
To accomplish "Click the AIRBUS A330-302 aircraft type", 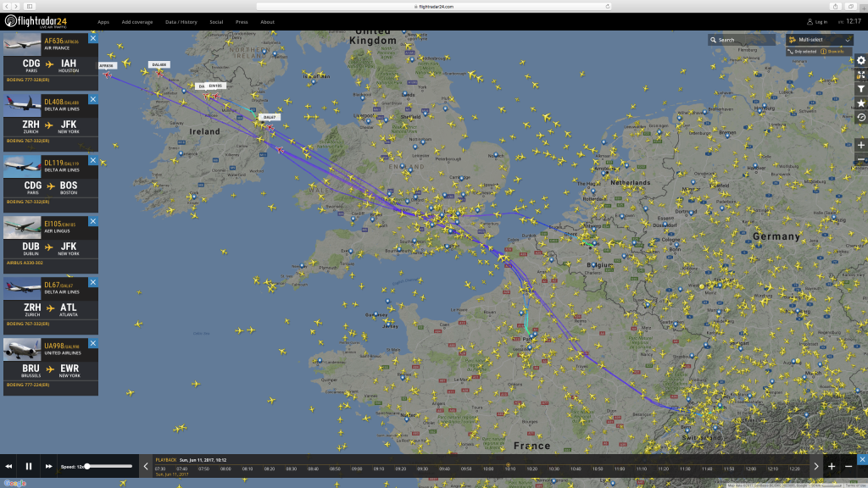I will click(x=25, y=263).
